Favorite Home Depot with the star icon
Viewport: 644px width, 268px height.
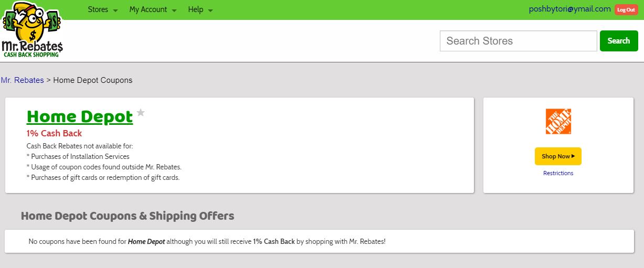point(141,112)
